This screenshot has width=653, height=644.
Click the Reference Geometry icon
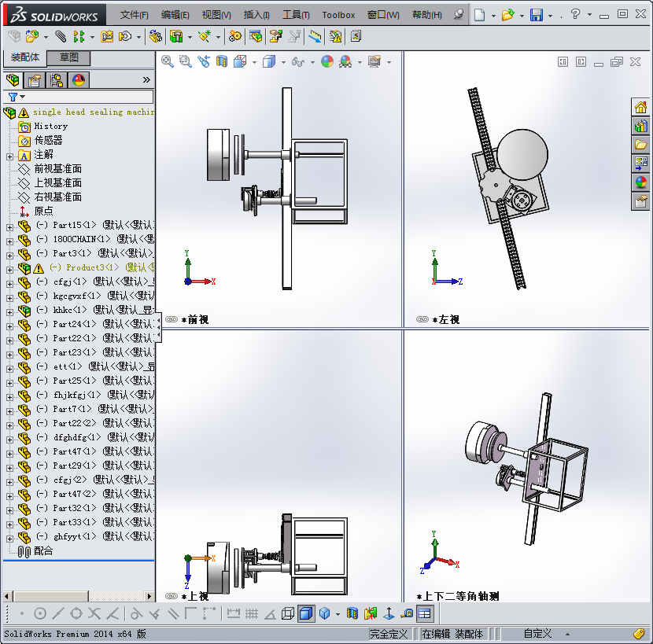pyautogui.click(x=204, y=37)
